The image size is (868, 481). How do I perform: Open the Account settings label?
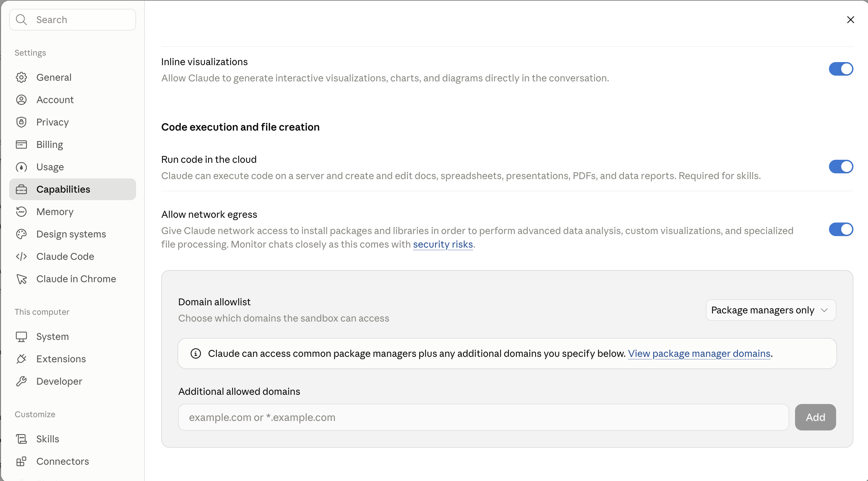(x=55, y=100)
